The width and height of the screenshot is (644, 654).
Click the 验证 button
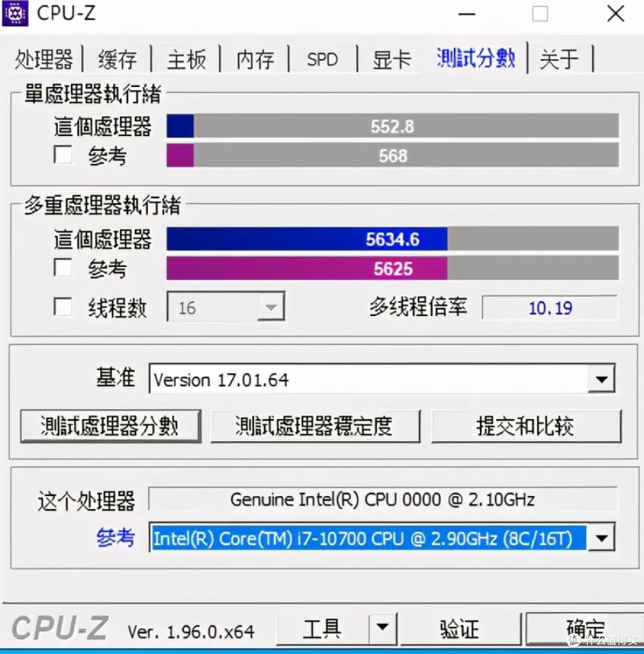coord(460,629)
